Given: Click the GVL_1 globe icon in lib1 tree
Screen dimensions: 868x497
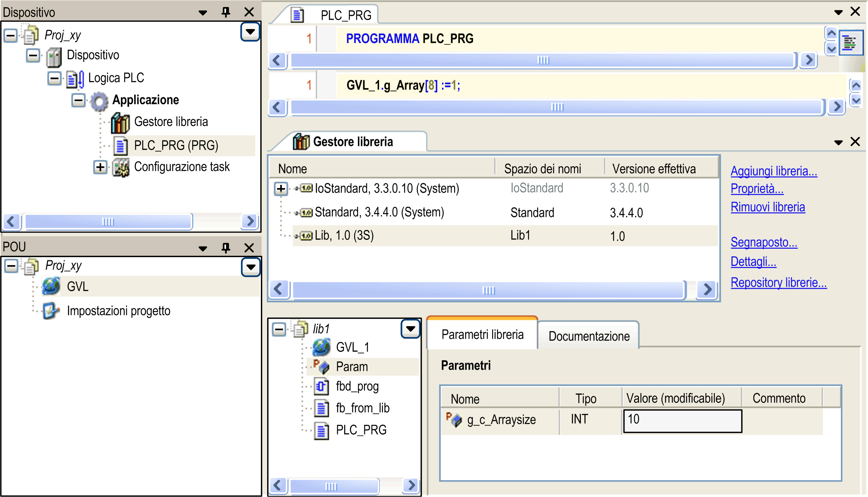Looking at the screenshot, I should 322,347.
